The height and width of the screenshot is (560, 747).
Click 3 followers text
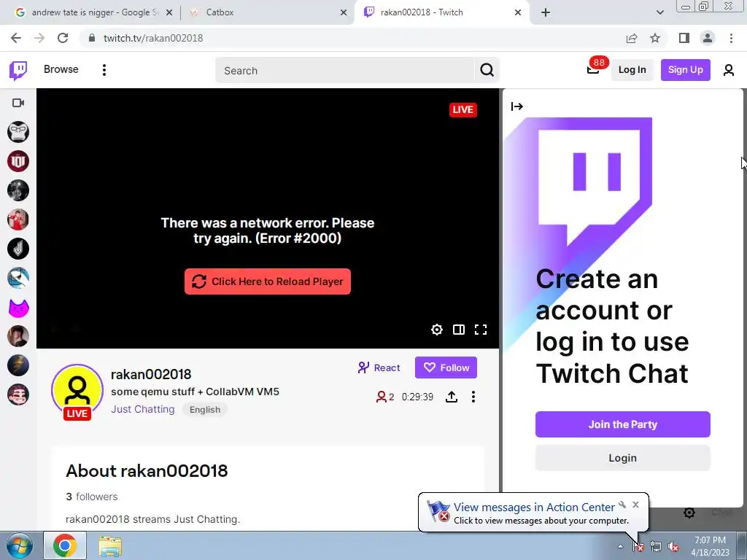tap(91, 497)
